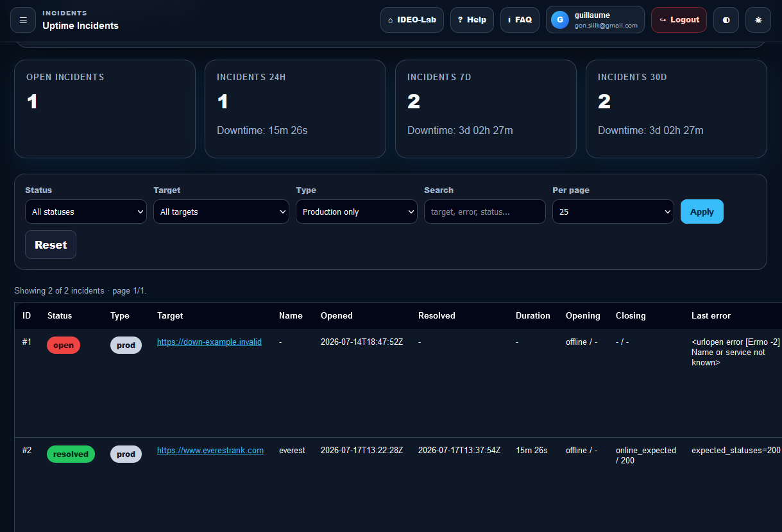Click incident ID #1
This screenshot has height=532, width=782.
tap(27, 342)
